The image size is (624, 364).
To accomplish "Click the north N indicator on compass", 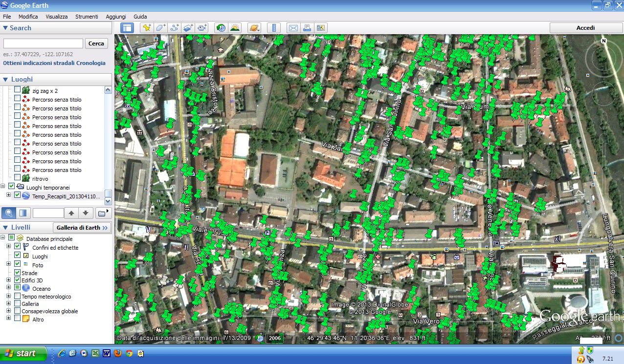I will coord(604,41).
